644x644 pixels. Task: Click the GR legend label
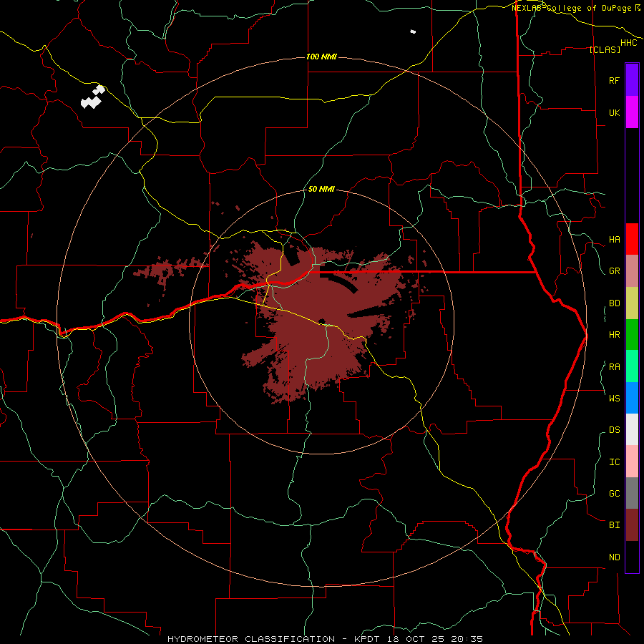(614, 271)
